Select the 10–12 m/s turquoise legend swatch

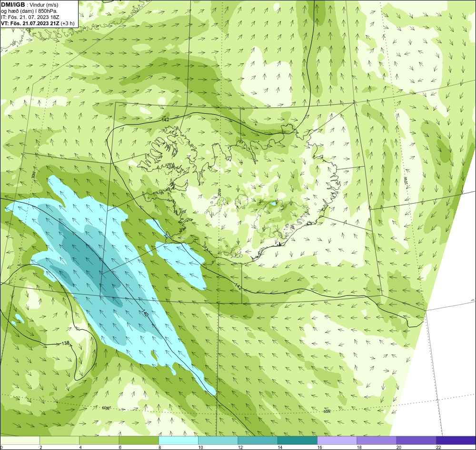218,440
